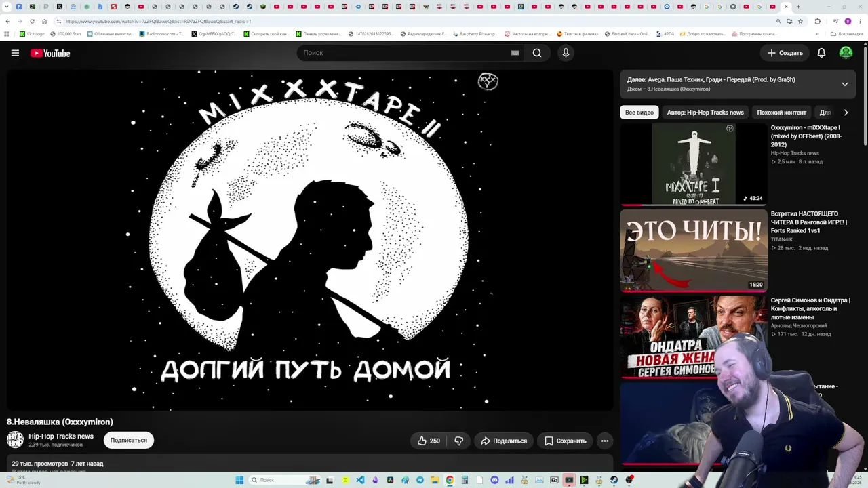Launch Visual Studio Code from the taskbar
Viewport: 868px width, 488px height.
[x=360, y=480]
